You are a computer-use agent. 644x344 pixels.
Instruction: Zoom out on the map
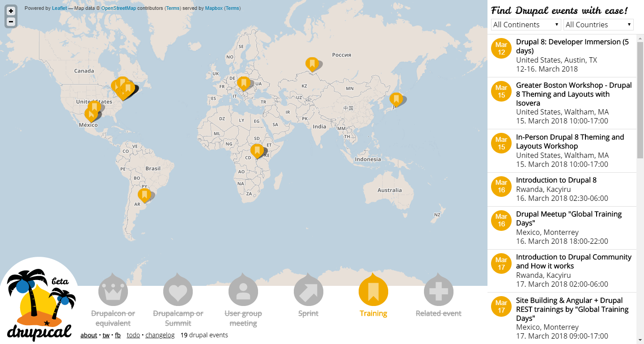(11, 21)
